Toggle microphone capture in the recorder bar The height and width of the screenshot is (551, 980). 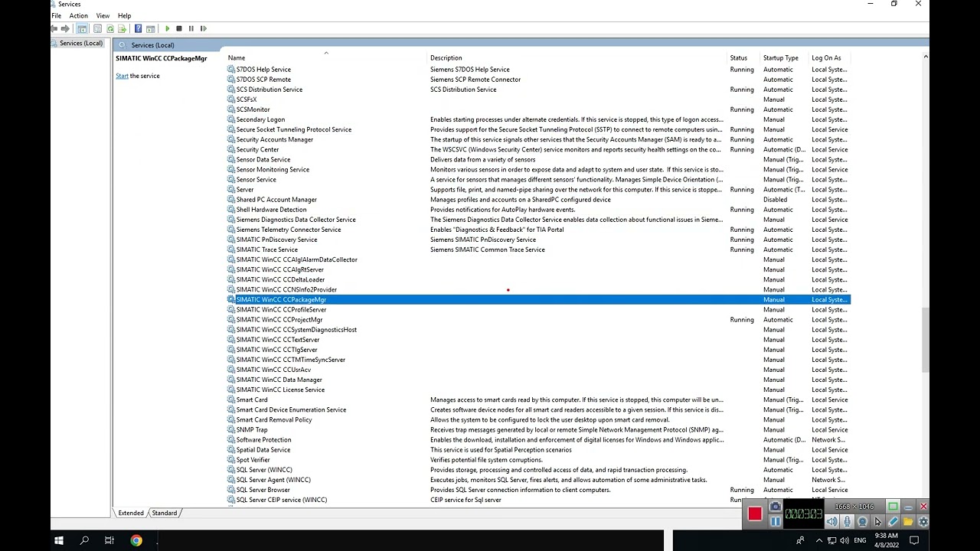[847, 522]
